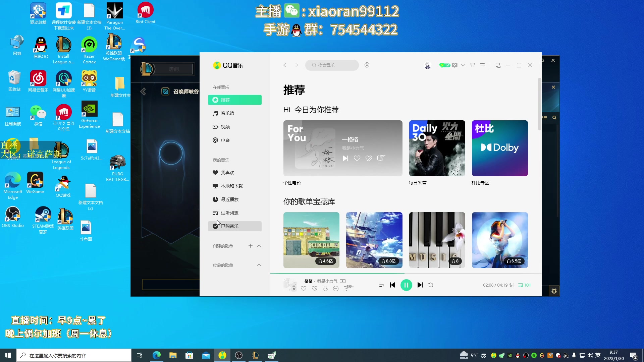Click the listen-recognize music icon beside search

pos(367,65)
